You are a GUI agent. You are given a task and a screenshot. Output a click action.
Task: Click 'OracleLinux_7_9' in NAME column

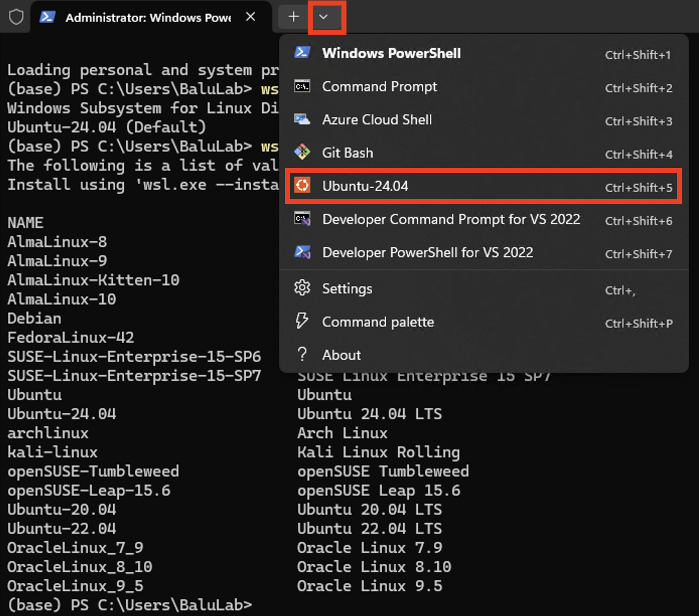point(75,548)
